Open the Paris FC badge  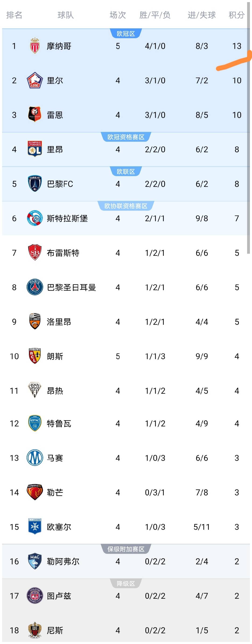[35, 184]
